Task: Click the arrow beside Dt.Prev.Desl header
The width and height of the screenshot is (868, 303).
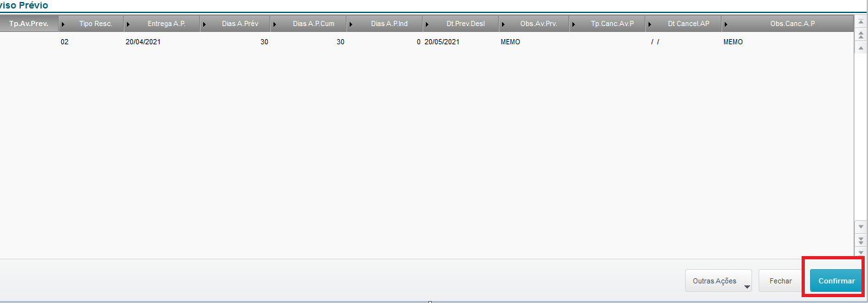Action: coord(427,24)
